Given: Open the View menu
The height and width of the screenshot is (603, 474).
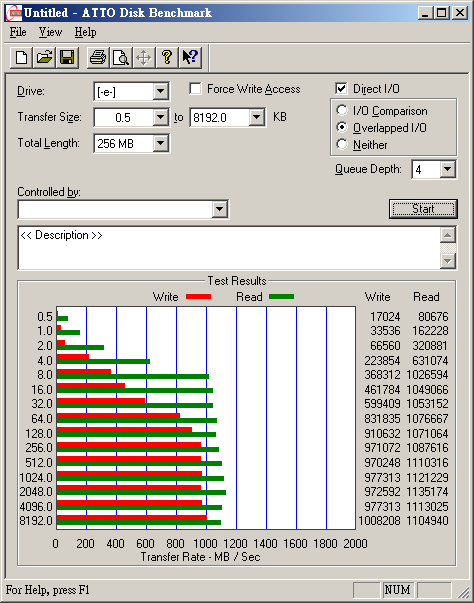Looking at the screenshot, I should 50,32.
